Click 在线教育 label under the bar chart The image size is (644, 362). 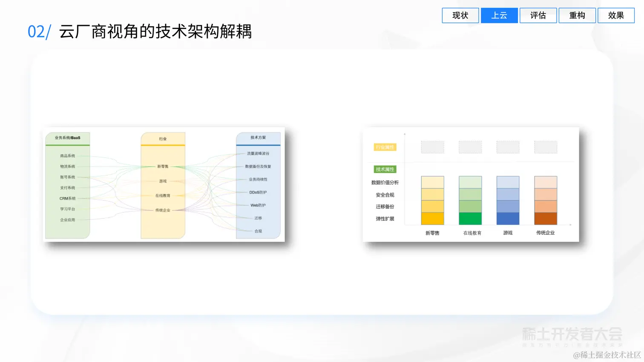tap(472, 233)
